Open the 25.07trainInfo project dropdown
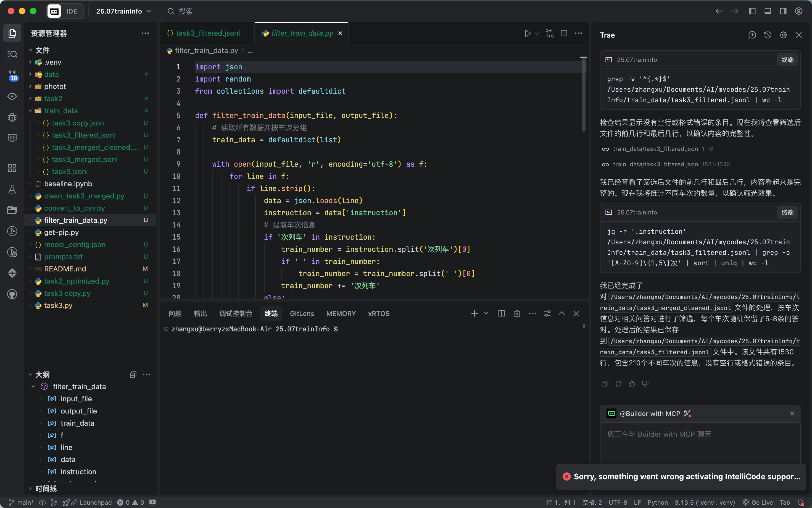This screenshot has height=508, width=812. click(x=123, y=11)
